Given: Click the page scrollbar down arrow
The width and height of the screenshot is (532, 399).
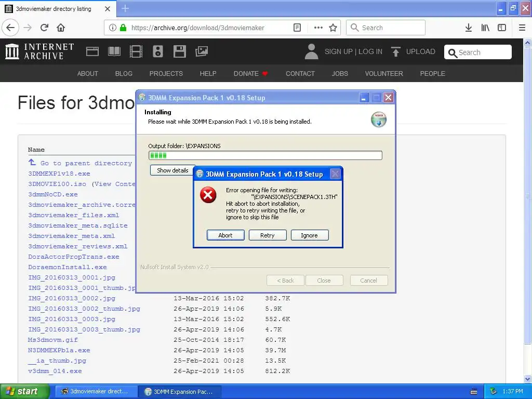Looking at the screenshot, I should [528, 379].
